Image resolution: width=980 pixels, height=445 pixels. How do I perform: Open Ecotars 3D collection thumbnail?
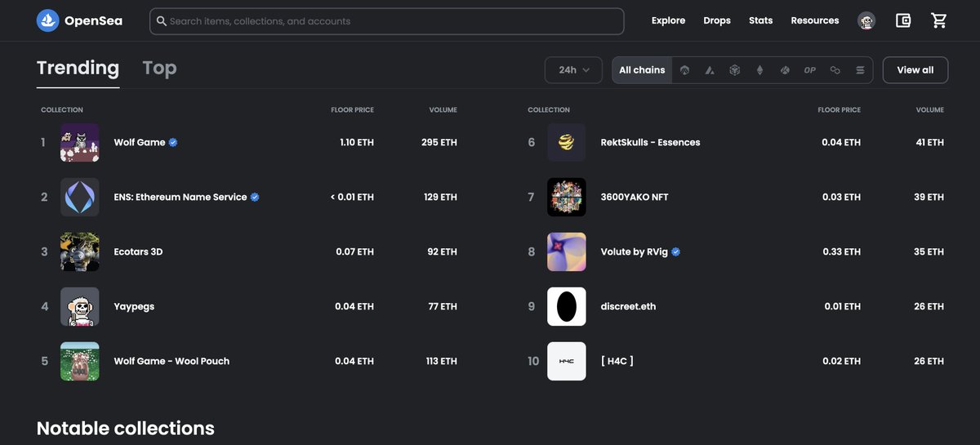click(x=80, y=251)
